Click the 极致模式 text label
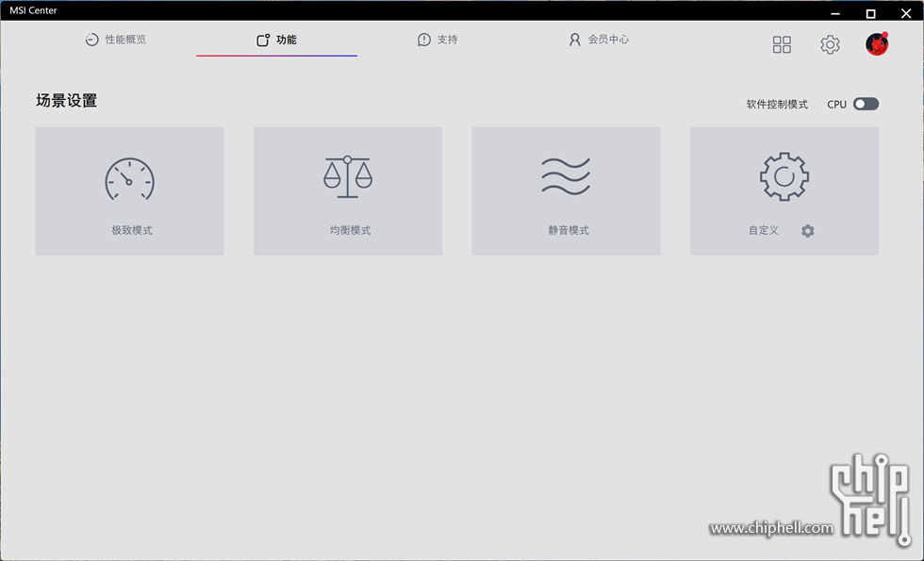The height and width of the screenshot is (561, 924). 132,230
